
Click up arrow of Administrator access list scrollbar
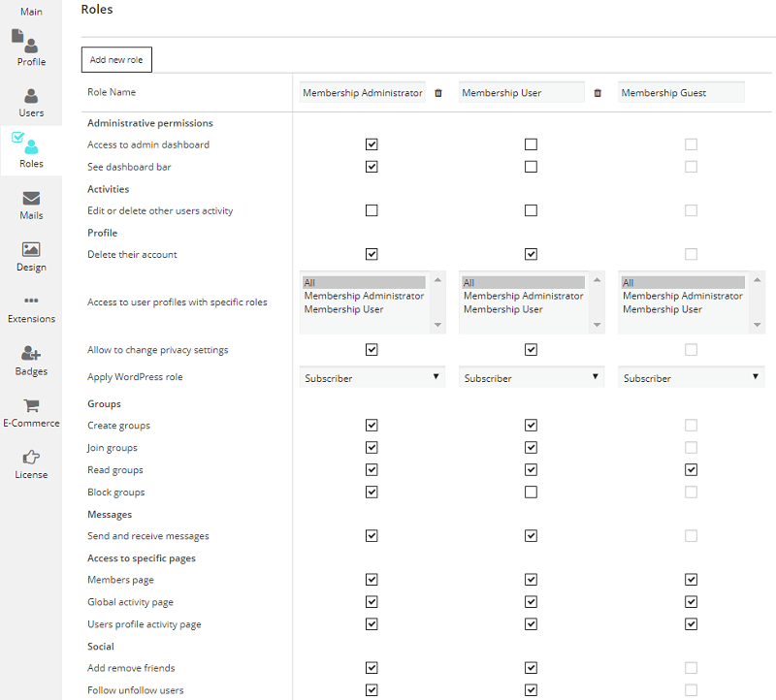tap(438, 280)
